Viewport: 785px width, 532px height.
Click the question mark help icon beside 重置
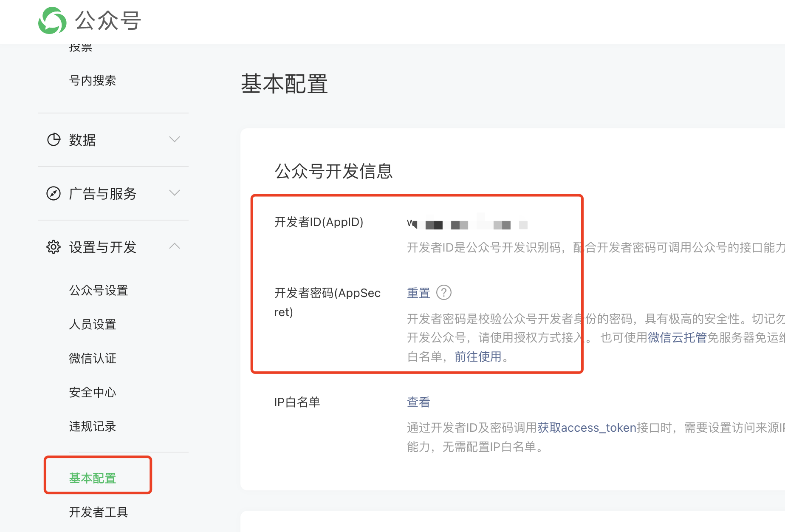[444, 292]
